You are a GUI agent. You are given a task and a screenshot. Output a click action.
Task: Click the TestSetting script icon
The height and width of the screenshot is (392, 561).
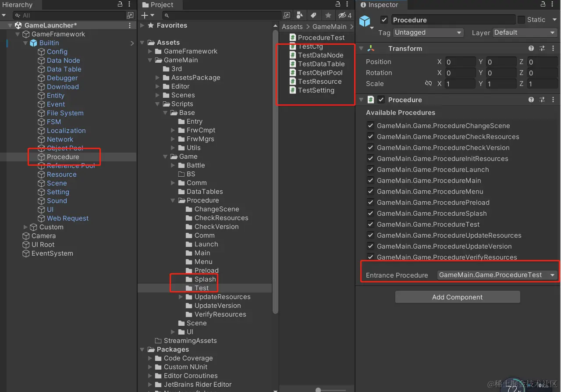point(293,90)
